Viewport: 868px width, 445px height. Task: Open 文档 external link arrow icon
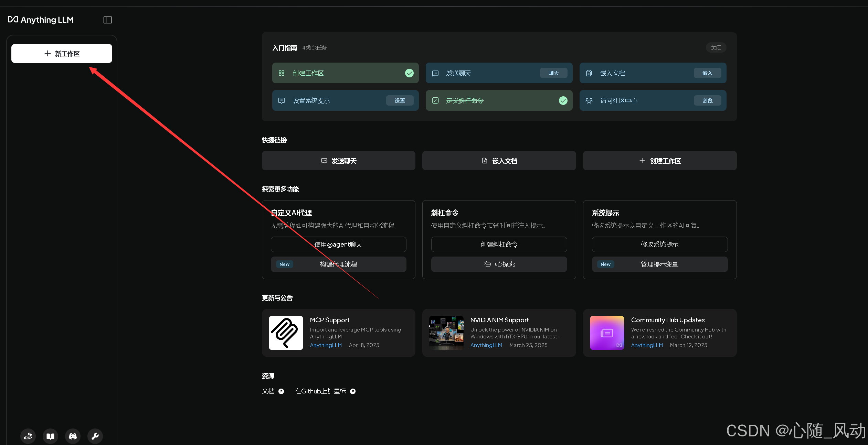pyautogui.click(x=281, y=391)
